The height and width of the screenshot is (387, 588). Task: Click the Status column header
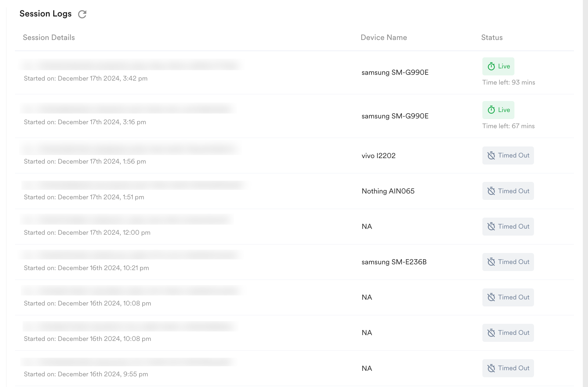coord(492,38)
